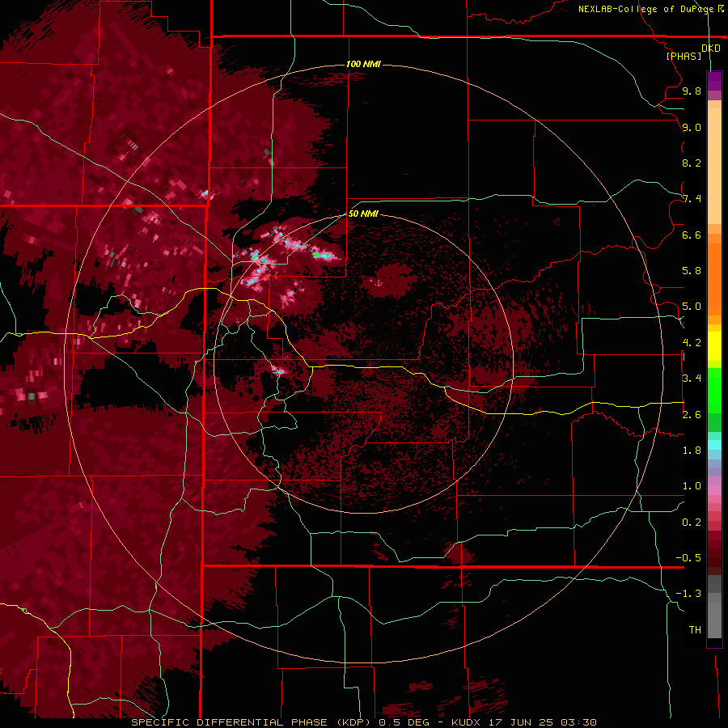Click the yellow color bar segment
The height and width of the screenshot is (728, 728).
coord(714,346)
